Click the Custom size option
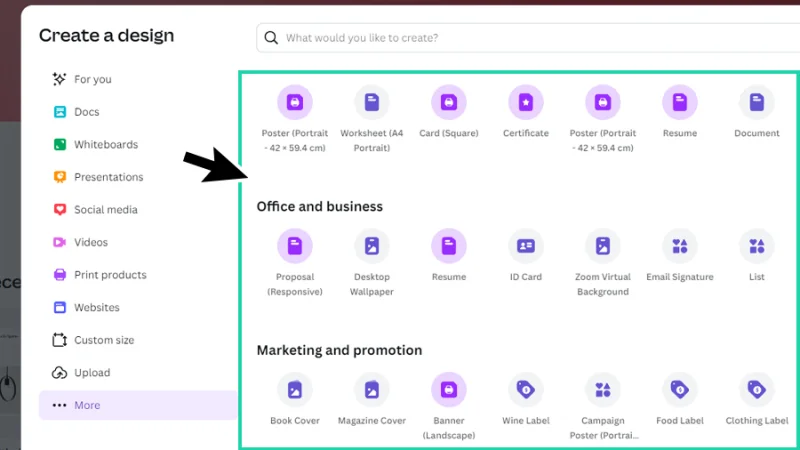The width and height of the screenshot is (800, 450). [x=103, y=340]
